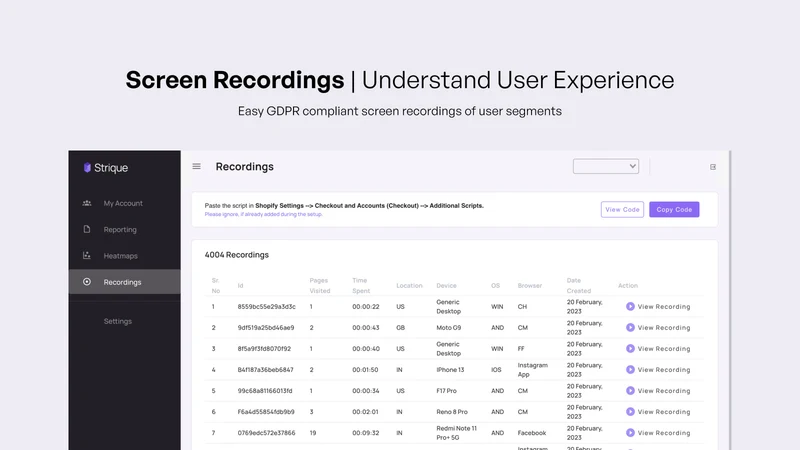Click the Time Spent column header
The width and height of the screenshot is (800, 450).
(361, 285)
